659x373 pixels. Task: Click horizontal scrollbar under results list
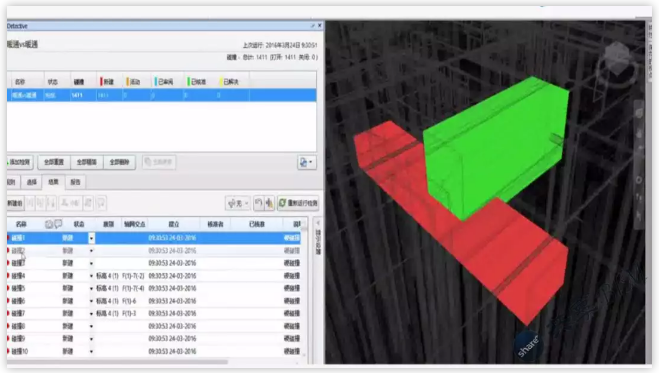tap(118, 362)
